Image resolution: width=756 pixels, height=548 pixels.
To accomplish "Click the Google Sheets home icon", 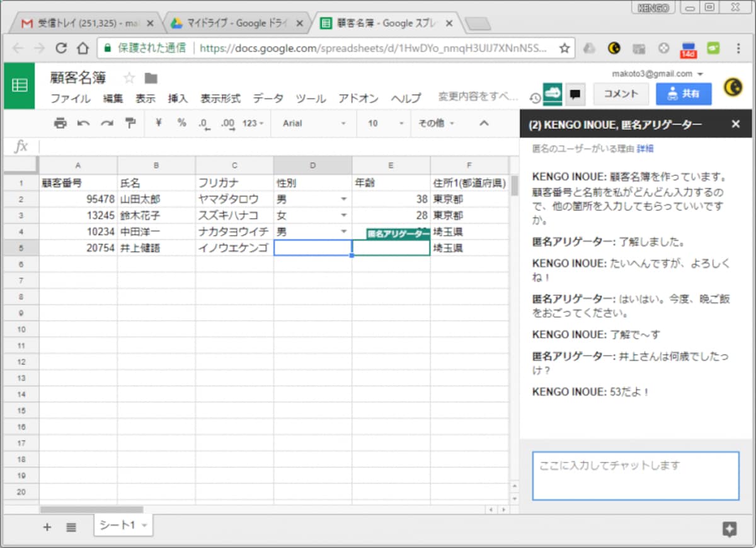I will pos(20,86).
